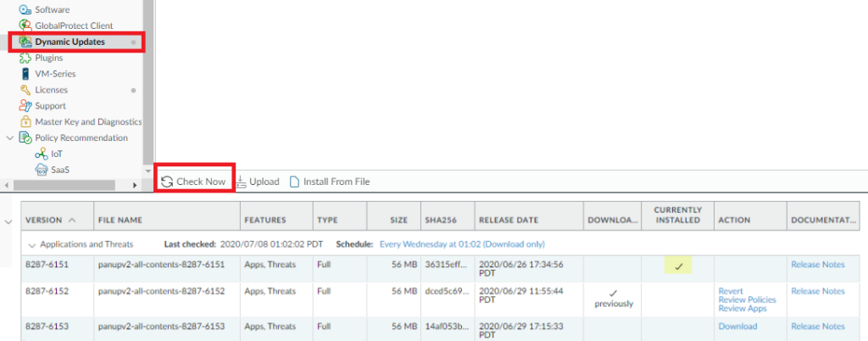Click the VM-Series icon
The height and width of the screenshot is (341, 868).
pos(25,74)
